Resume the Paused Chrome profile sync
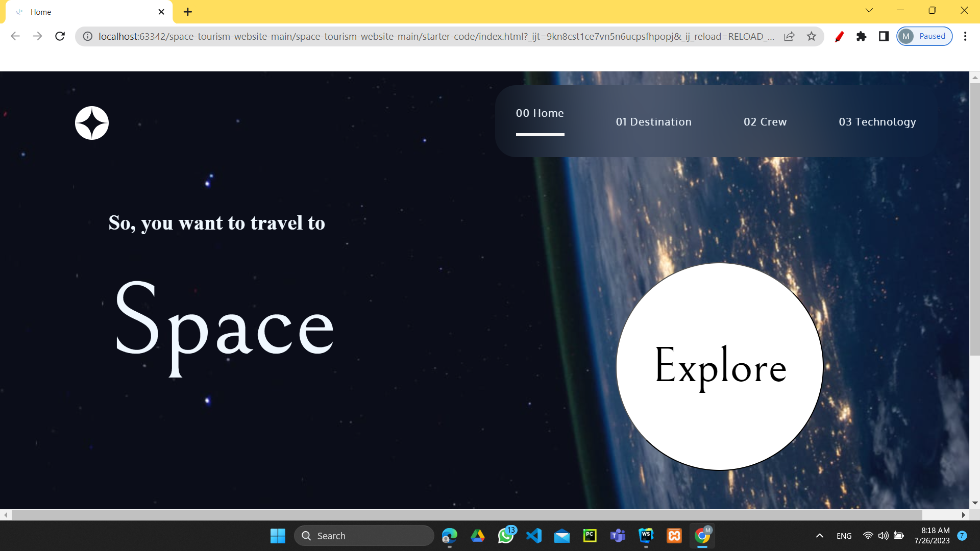This screenshot has width=980, height=551. pos(924,36)
